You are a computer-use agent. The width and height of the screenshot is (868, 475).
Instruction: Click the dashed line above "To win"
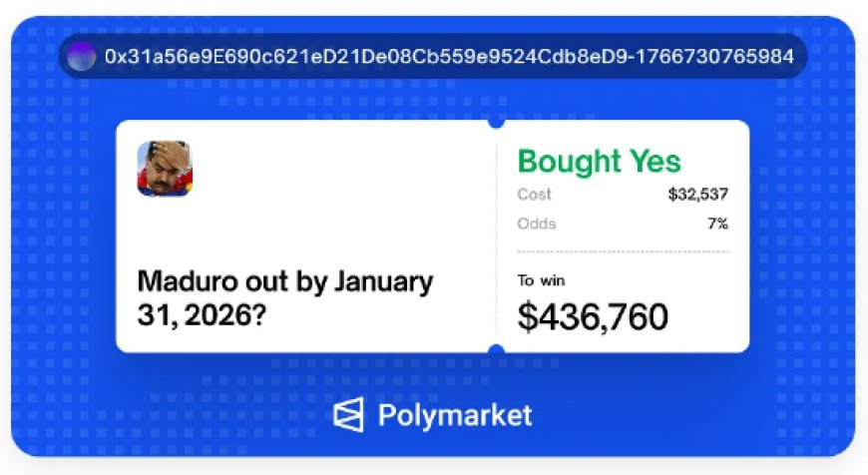point(623,251)
